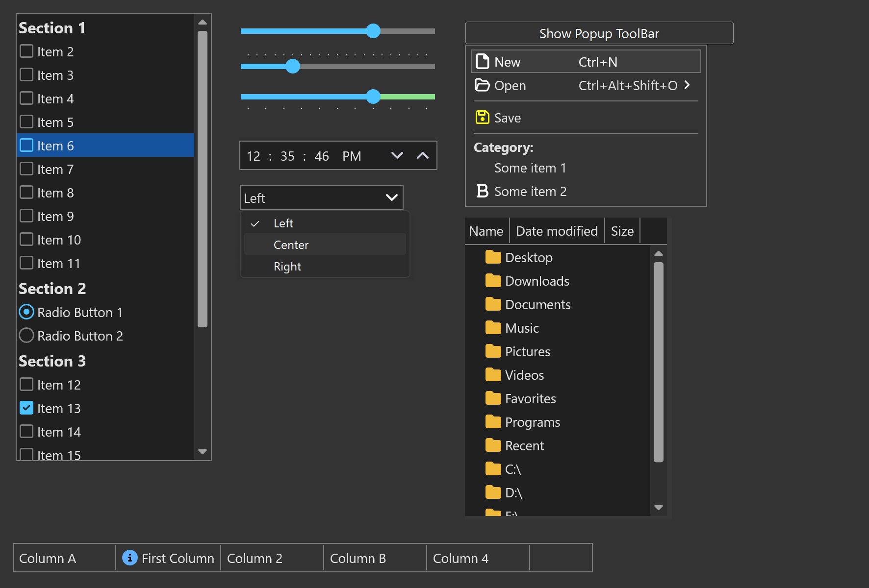Screen dimensions: 869x588
Task: Check the Item 4 checkbox
Action: tap(26, 98)
